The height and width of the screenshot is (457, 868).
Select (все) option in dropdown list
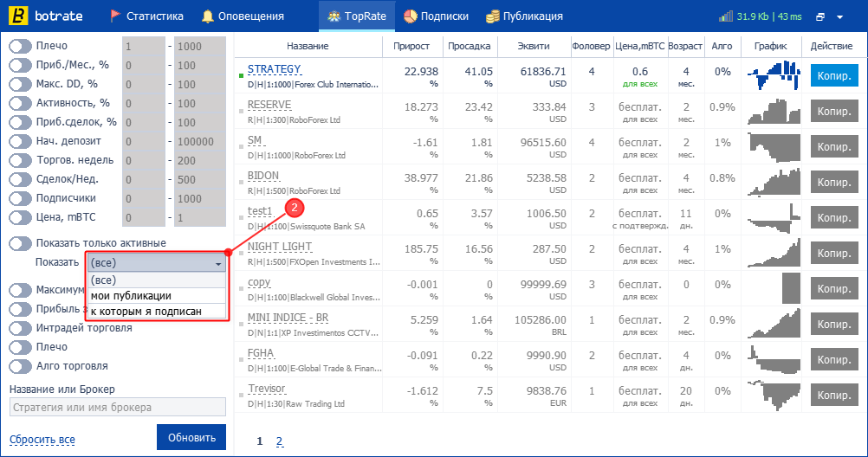(x=157, y=280)
